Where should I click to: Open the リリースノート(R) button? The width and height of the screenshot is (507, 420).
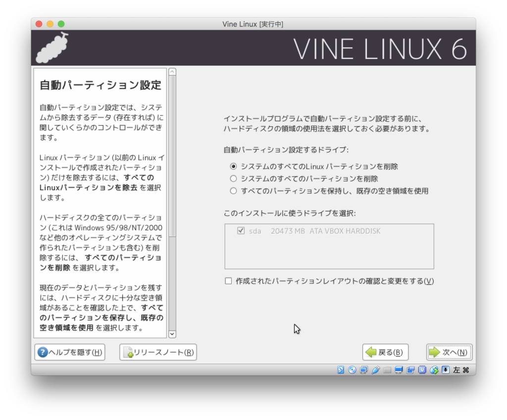pos(158,352)
